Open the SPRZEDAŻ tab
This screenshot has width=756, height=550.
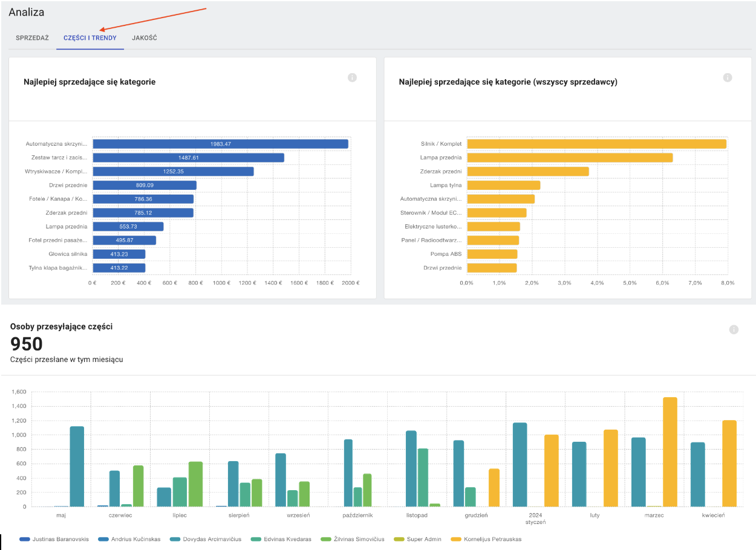(x=32, y=37)
